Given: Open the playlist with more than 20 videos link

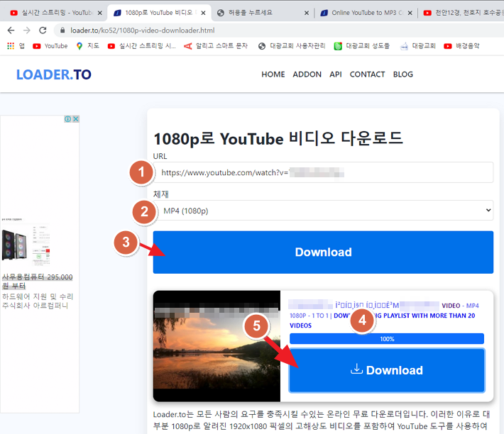Looking at the screenshot, I should [382, 321].
